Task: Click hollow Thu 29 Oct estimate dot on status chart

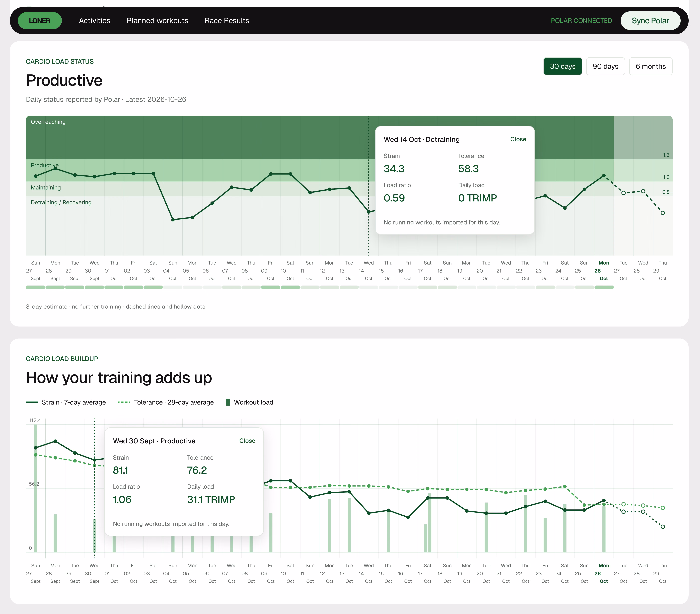Action: click(663, 213)
